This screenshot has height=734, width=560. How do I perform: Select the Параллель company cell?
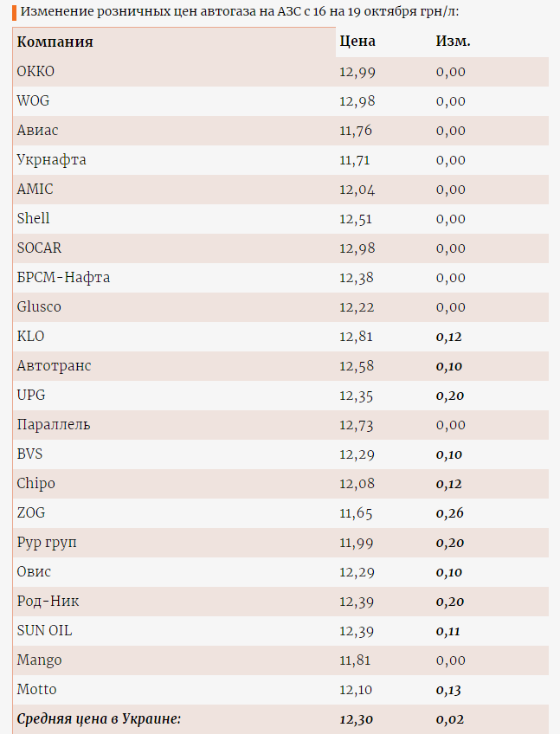pyautogui.click(x=54, y=425)
